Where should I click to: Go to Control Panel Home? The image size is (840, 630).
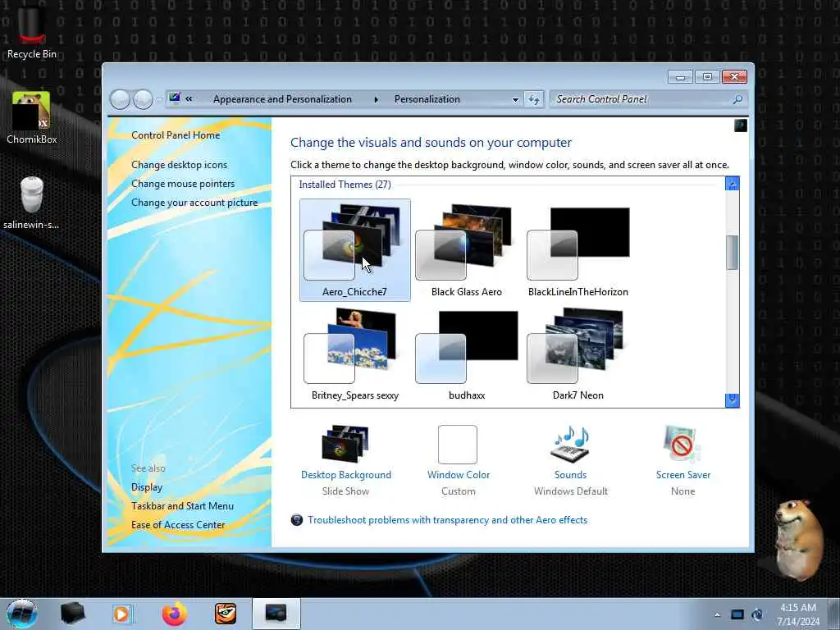point(176,135)
